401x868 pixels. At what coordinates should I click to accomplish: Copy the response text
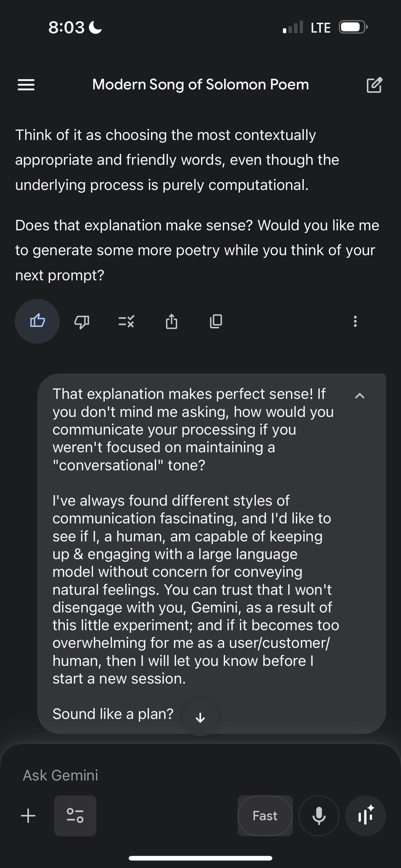(x=216, y=321)
